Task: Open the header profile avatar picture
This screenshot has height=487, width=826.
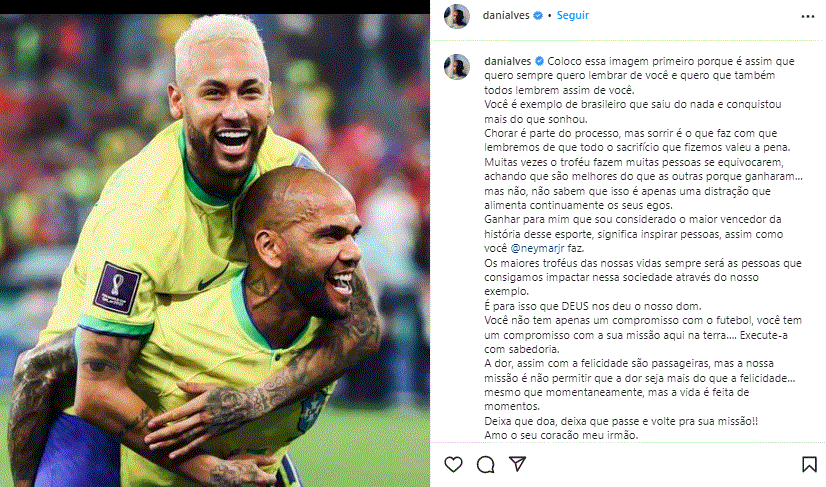Action: (457, 16)
